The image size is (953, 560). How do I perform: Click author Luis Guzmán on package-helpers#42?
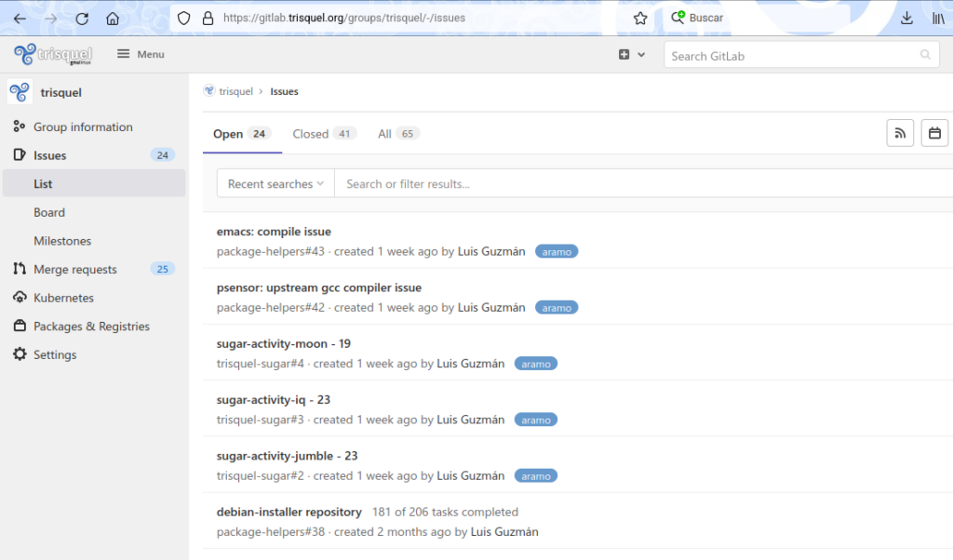click(x=491, y=307)
